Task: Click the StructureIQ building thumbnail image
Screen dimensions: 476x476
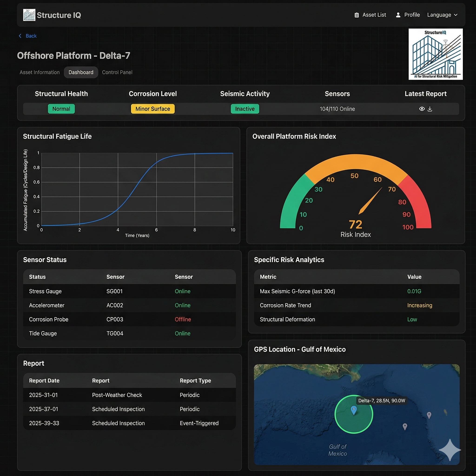Action: click(435, 54)
